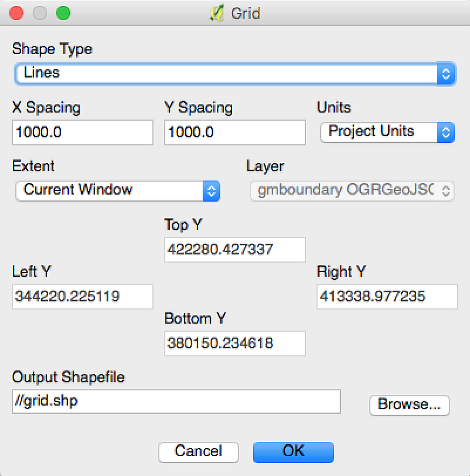The image size is (470, 476).
Task: Expand the Extent dropdown
Action: (117, 190)
